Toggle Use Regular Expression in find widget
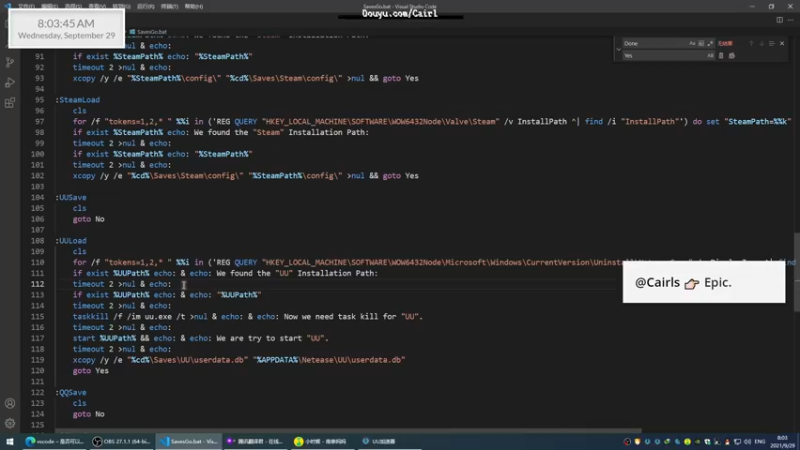The width and height of the screenshot is (800, 450). 710,43
